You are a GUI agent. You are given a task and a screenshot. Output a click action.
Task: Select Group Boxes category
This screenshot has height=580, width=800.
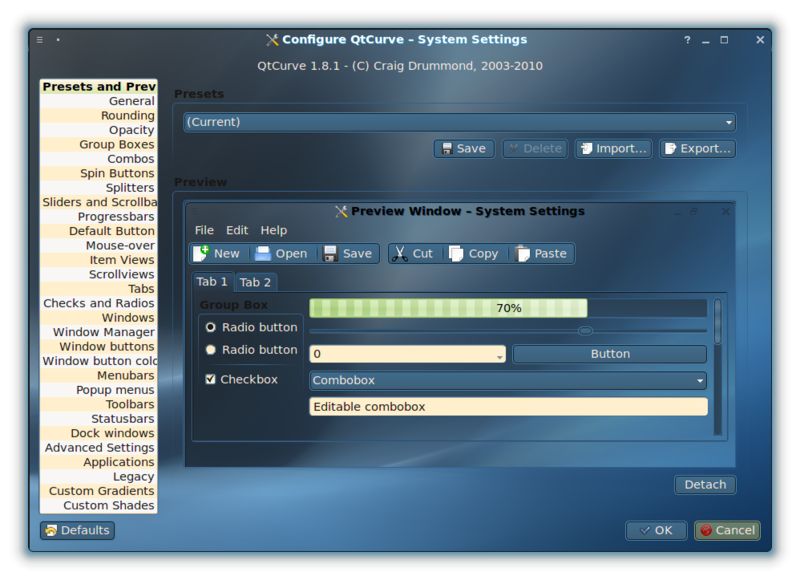[x=98, y=144]
